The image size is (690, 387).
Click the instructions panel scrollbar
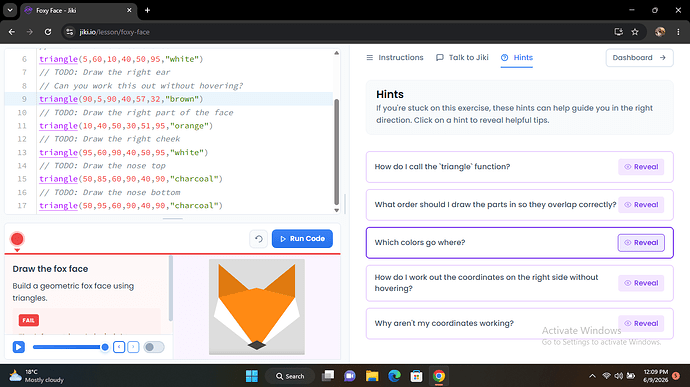171,288
